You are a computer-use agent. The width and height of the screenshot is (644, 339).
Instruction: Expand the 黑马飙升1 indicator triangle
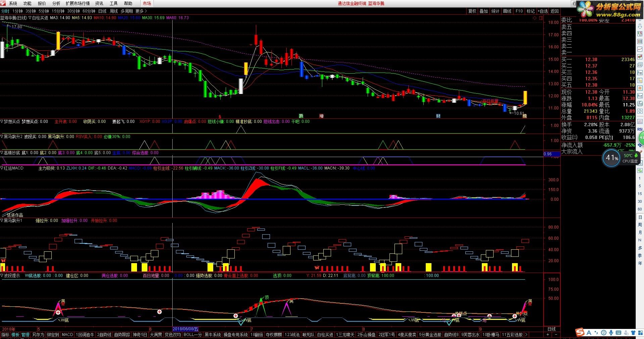(2, 221)
